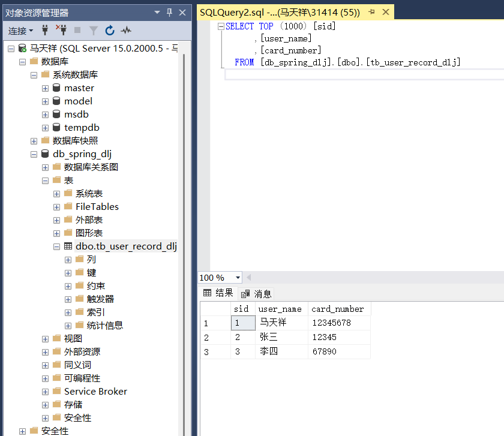504x436 pixels.
Task: Pin the 对象资源管理器 panel
Action: [169, 13]
